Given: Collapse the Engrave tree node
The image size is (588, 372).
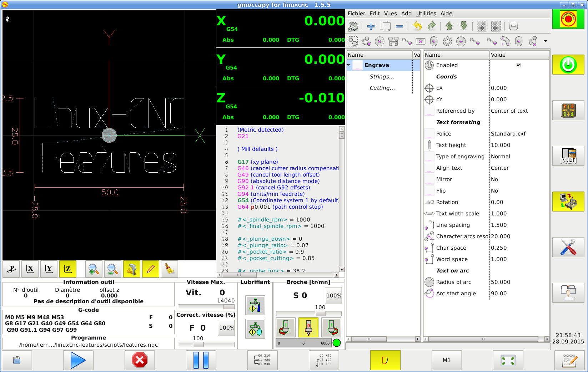Looking at the screenshot, I should [349, 65].
